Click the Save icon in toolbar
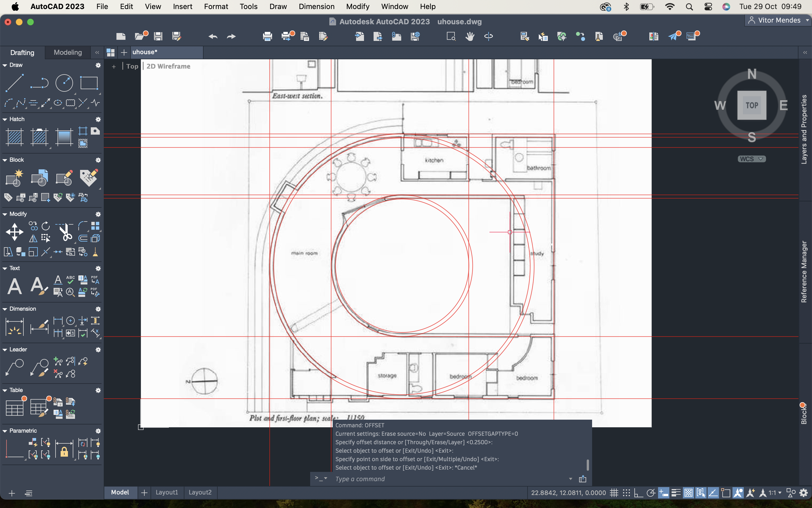Viewport: 812px width, 508px height. (158, 36)
